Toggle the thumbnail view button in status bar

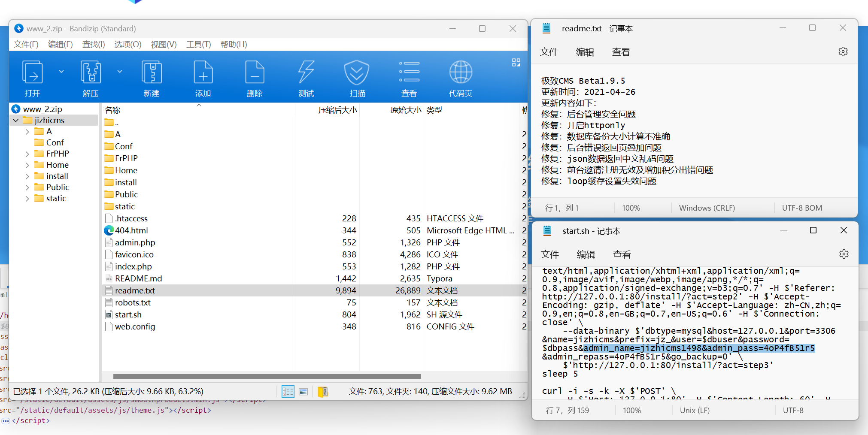pyautogui.click(x=303, y=392)
